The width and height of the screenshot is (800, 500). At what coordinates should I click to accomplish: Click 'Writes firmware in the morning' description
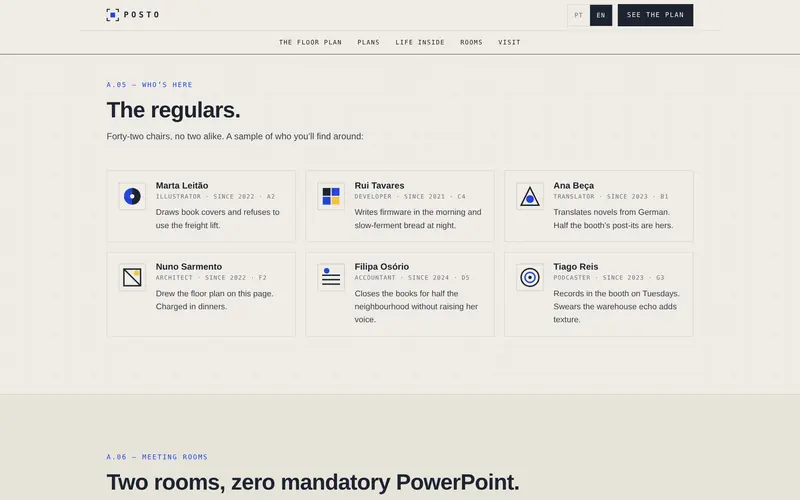point(418,218)
